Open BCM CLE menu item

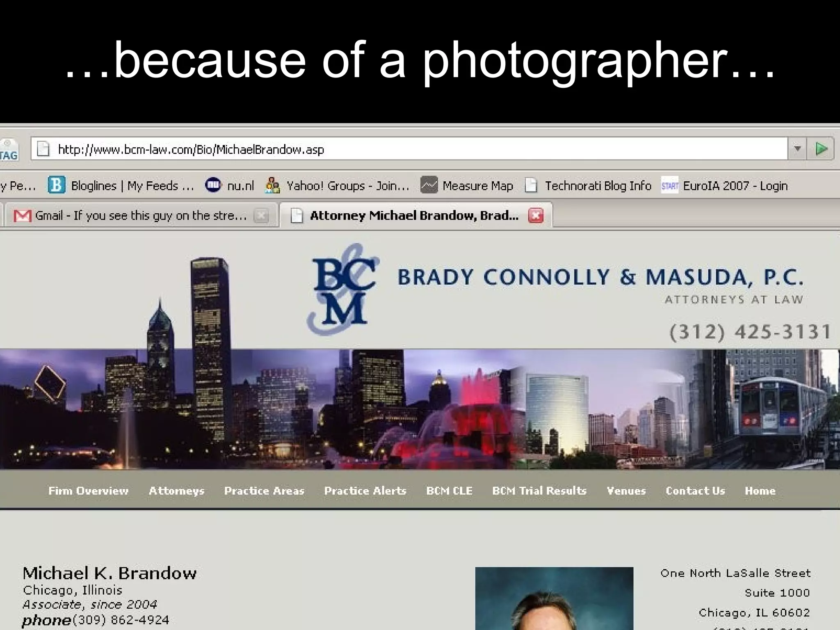click(449, 491)
